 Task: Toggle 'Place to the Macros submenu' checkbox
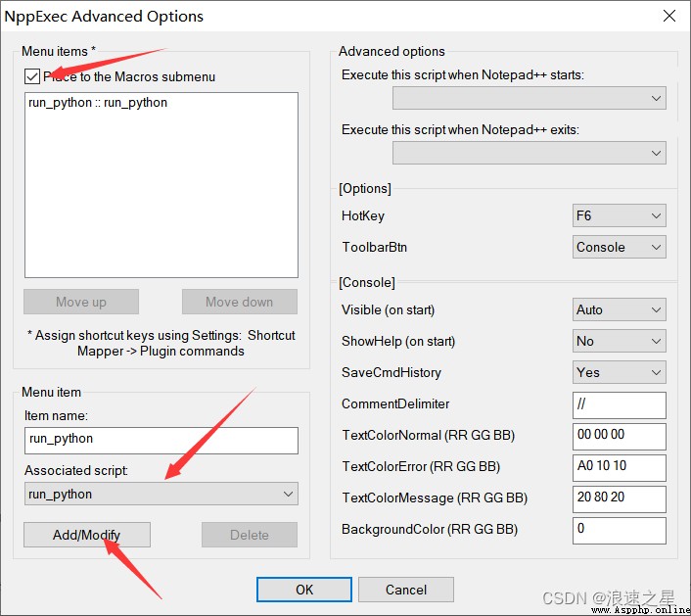(x=32, y=76)
